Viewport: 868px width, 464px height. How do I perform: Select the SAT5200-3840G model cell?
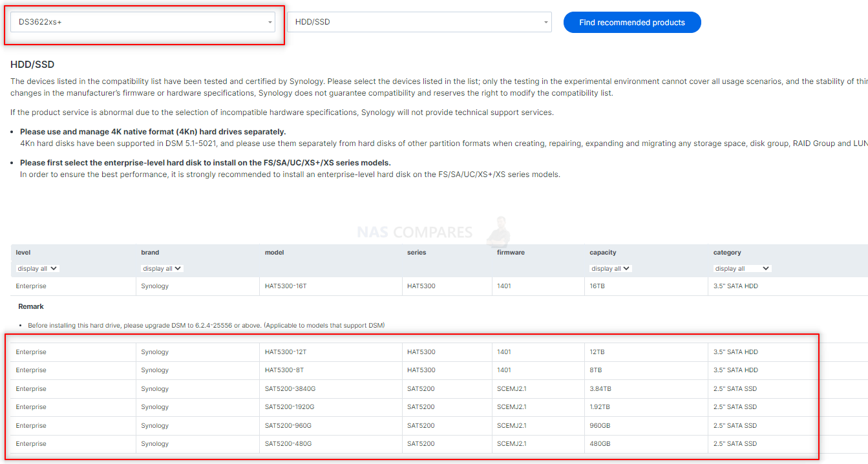290,389
